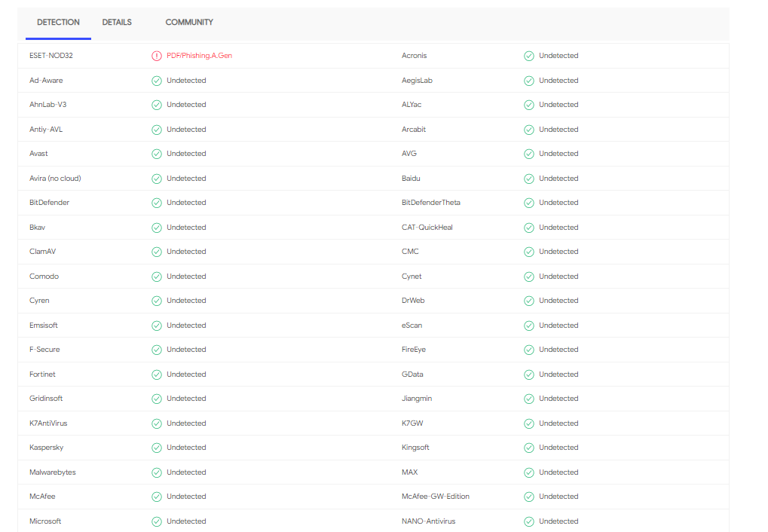
Task: Select the MAX engine name
Action: pyautogui.click(x=409, y=472)
